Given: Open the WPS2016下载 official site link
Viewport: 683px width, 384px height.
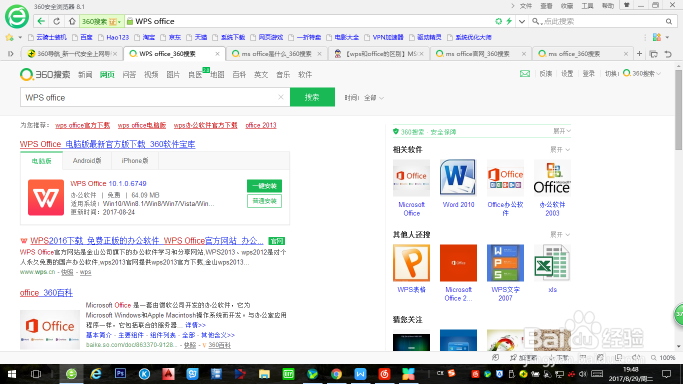Looking at the screenshot, I should [x=147, y=240].
